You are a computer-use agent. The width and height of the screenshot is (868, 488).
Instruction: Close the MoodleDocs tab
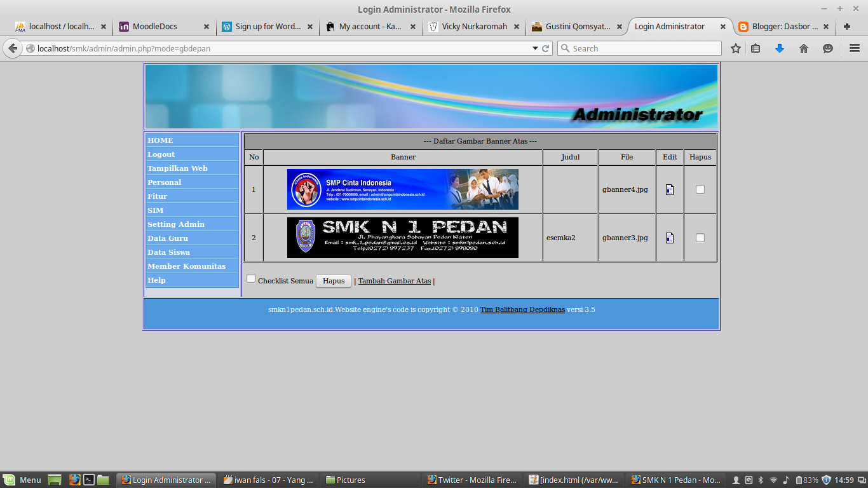[x=207, y=27]
